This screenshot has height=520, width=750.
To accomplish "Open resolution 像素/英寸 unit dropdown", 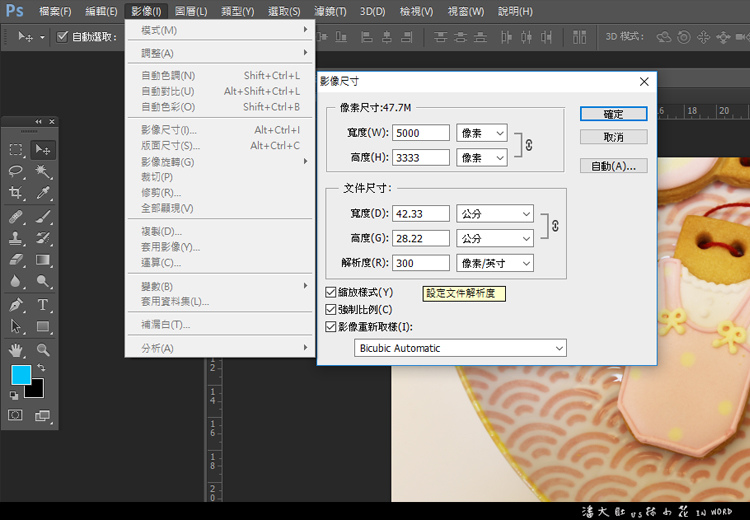I will click(x=495, y=263).
